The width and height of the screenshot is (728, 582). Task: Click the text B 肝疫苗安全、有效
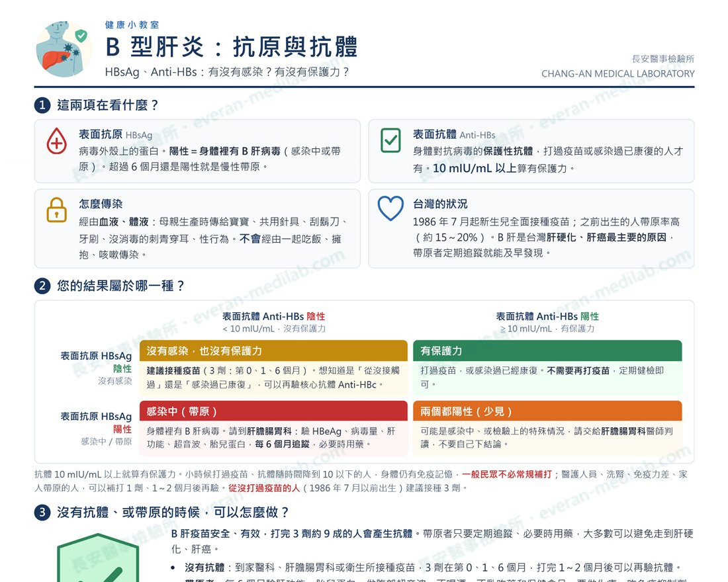tap(216, 534)
